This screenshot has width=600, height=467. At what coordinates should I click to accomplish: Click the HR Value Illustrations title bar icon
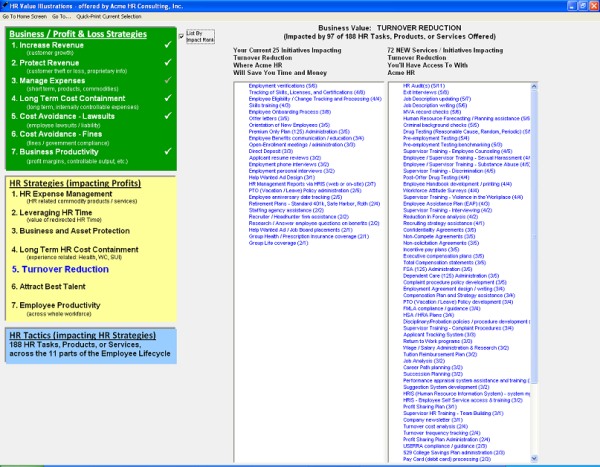pos(6,6)
